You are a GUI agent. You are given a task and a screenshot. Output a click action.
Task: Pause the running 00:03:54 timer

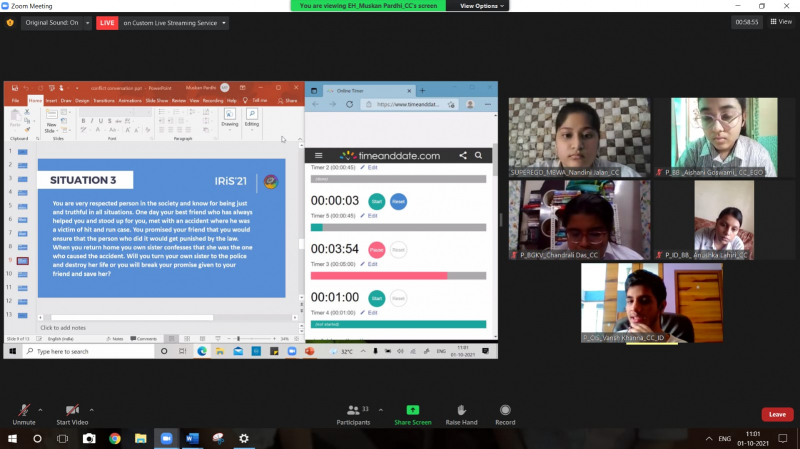point(376,249)
